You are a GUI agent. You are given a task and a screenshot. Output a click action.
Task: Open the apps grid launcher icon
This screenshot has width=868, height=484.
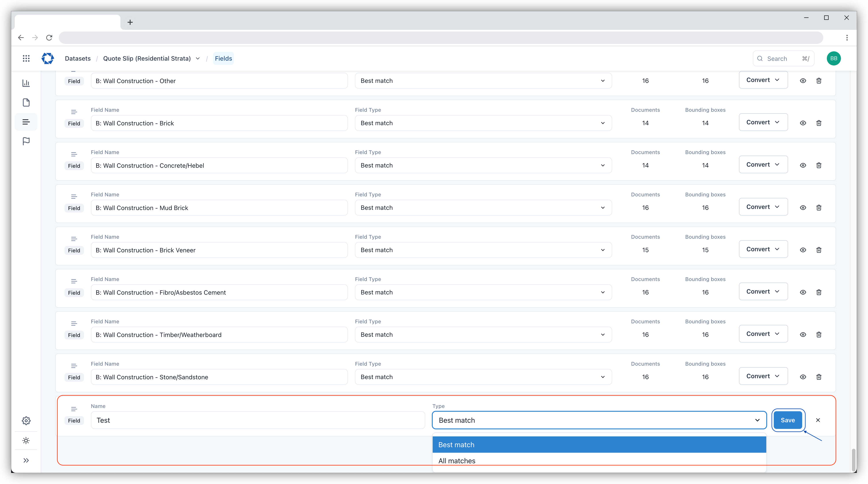tap(26, 58)
